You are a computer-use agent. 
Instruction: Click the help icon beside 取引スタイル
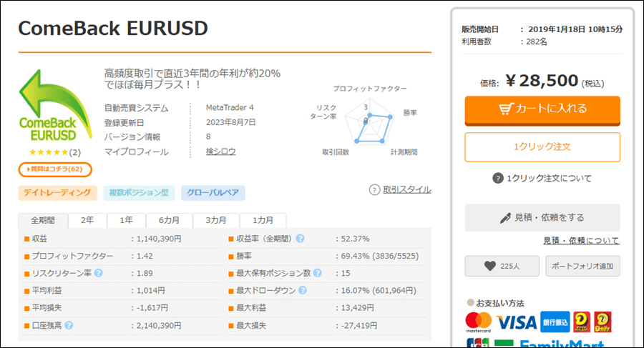coord(374,189)
